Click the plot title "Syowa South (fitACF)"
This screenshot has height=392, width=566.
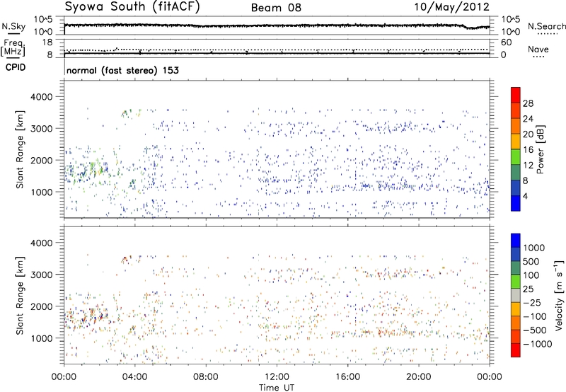point(132,7)
